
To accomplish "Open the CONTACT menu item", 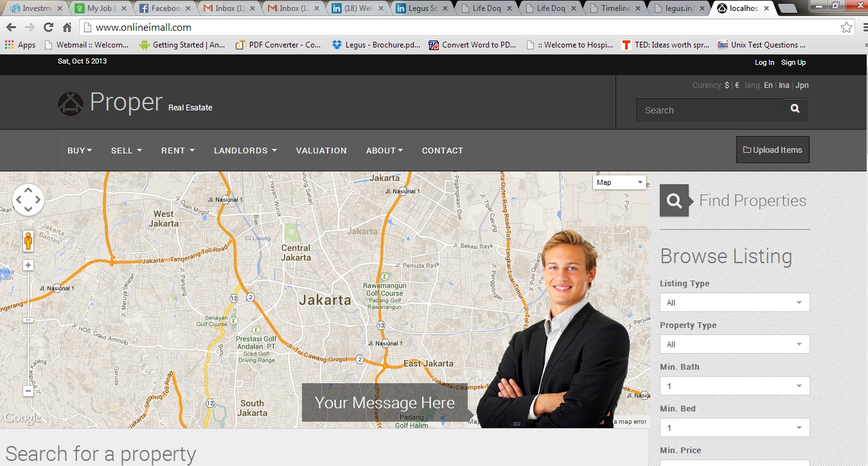I will click(x=443, y=151).
